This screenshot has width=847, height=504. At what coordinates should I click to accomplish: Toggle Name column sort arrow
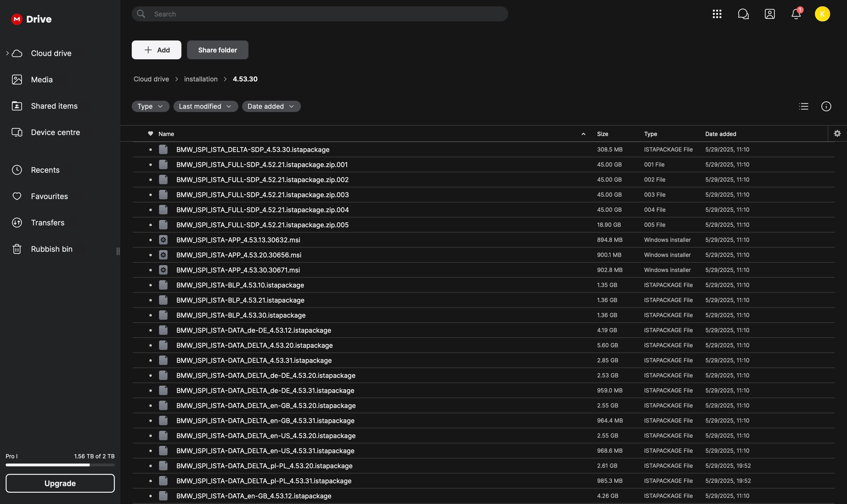[x=583, y=134]
